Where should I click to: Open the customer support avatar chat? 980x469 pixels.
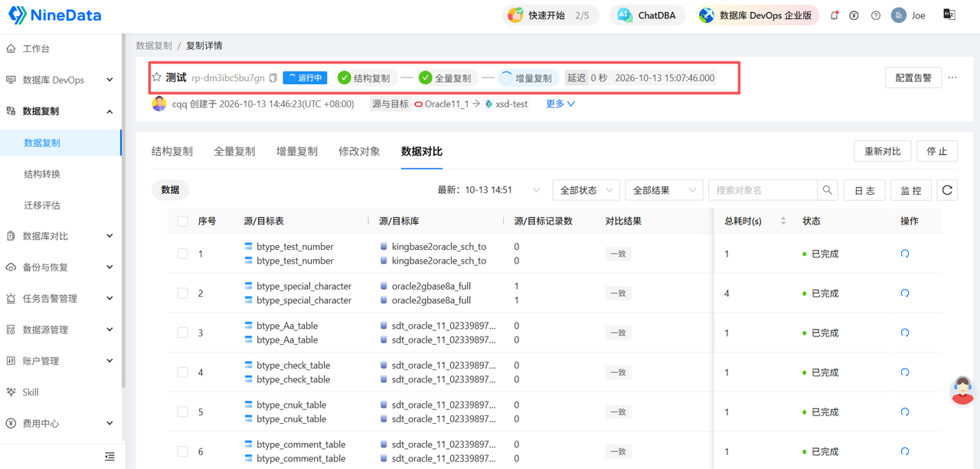coord(962,390)
